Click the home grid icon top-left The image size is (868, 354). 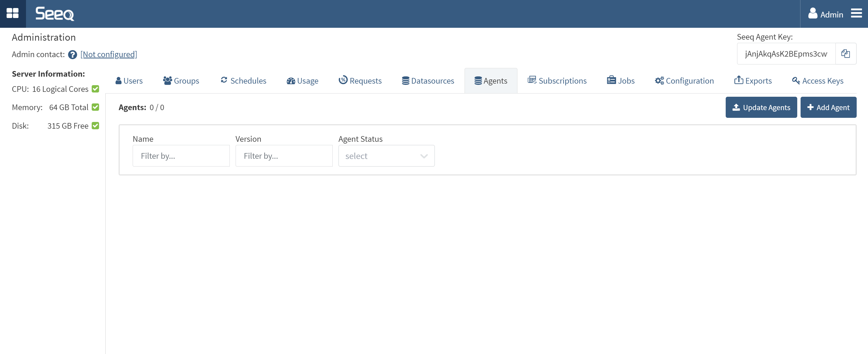[13, 13]
